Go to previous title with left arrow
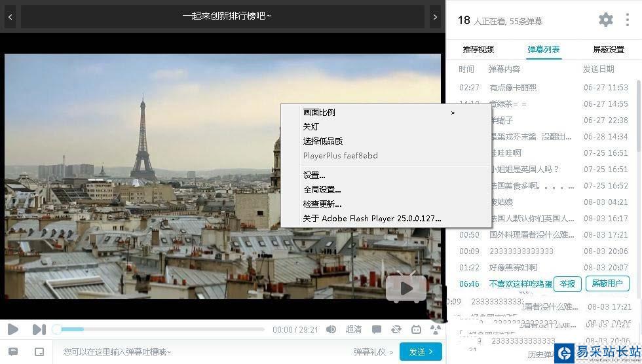Screen dimensions: 642x364 point(10,17)
